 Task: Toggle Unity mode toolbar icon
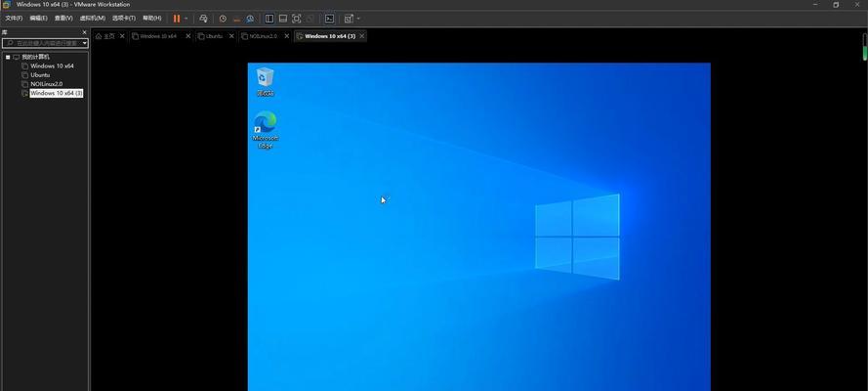[310, 19]
